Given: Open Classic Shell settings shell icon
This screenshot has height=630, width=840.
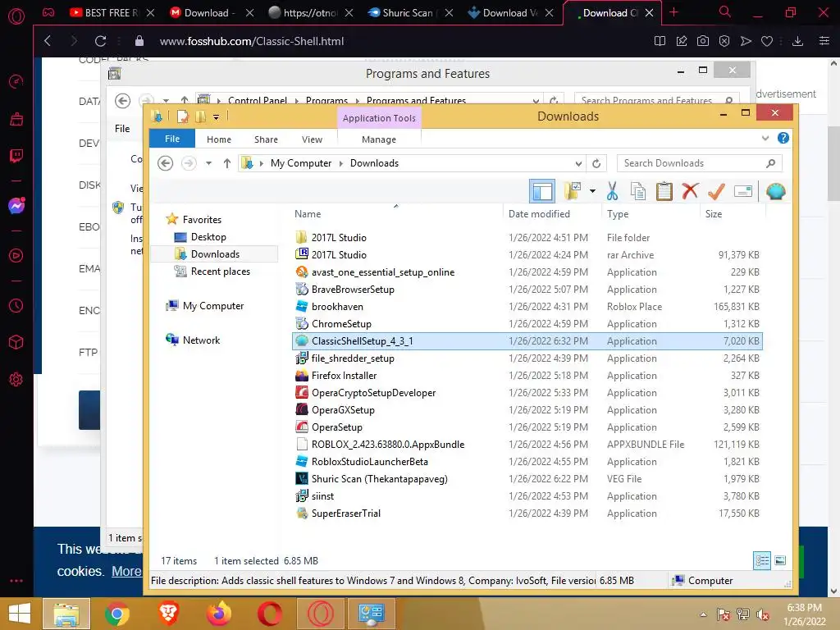Looking at the screenshot, I should tap(775, 191).
